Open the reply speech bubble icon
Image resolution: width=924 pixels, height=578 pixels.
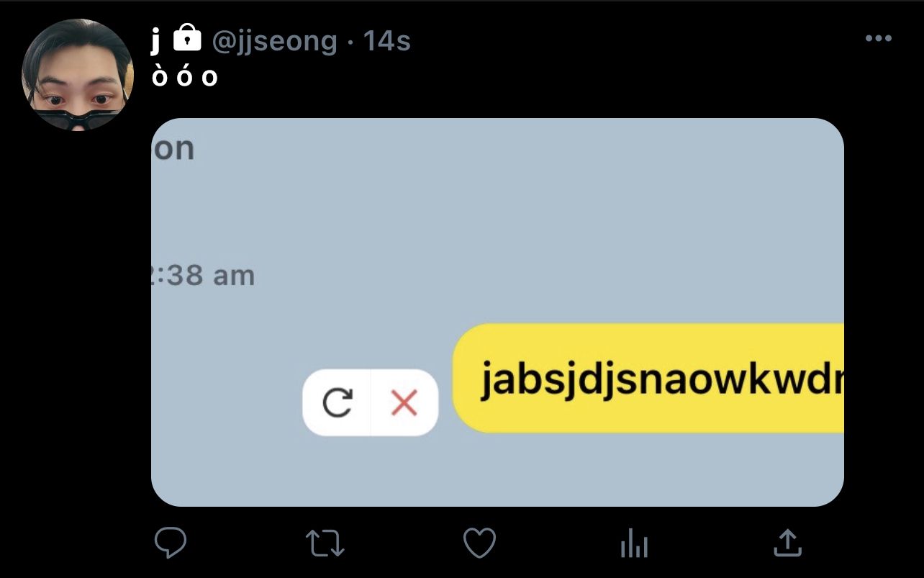click(x=171, y=543)
